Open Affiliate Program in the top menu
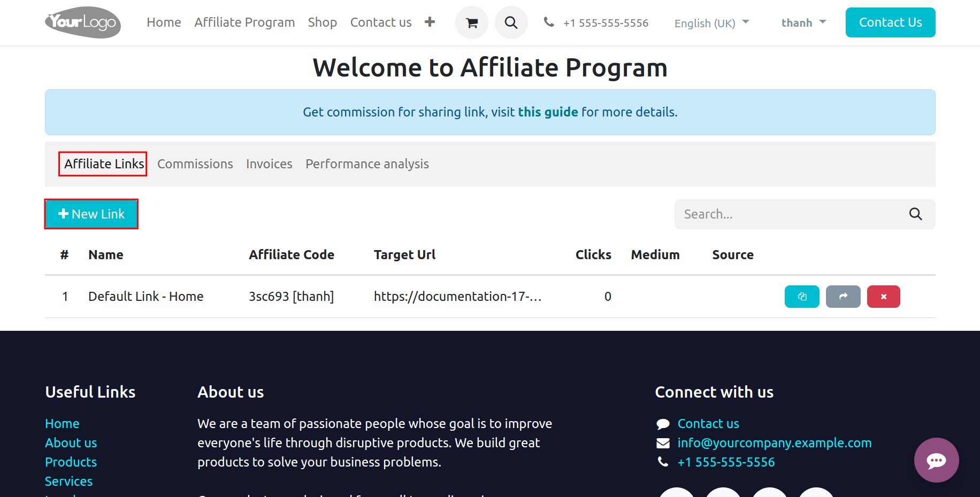The height and width of the screenshot is (497, 980). 244,22
